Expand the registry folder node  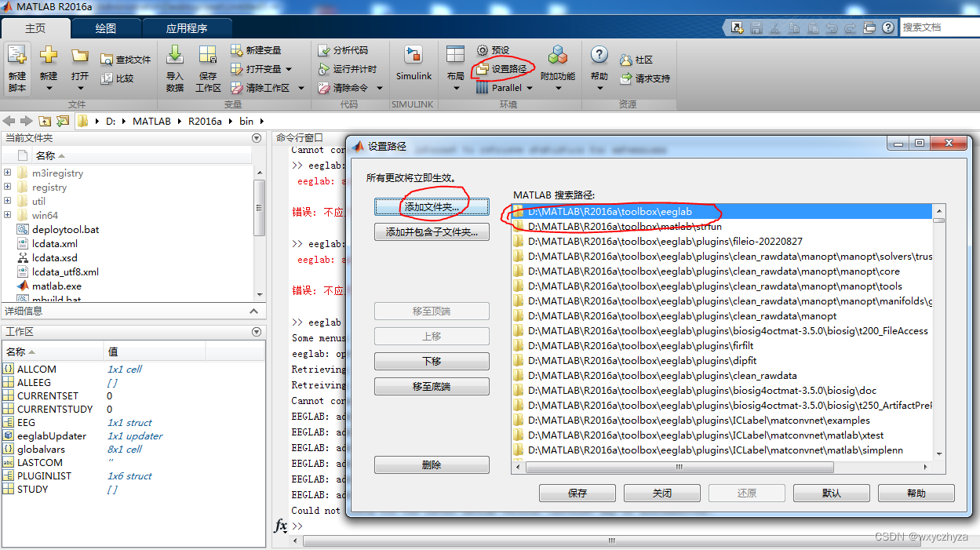(x=7, y=187)
